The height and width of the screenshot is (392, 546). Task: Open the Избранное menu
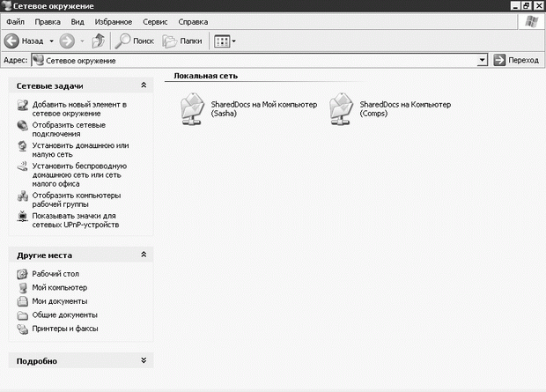pos(114,22)
